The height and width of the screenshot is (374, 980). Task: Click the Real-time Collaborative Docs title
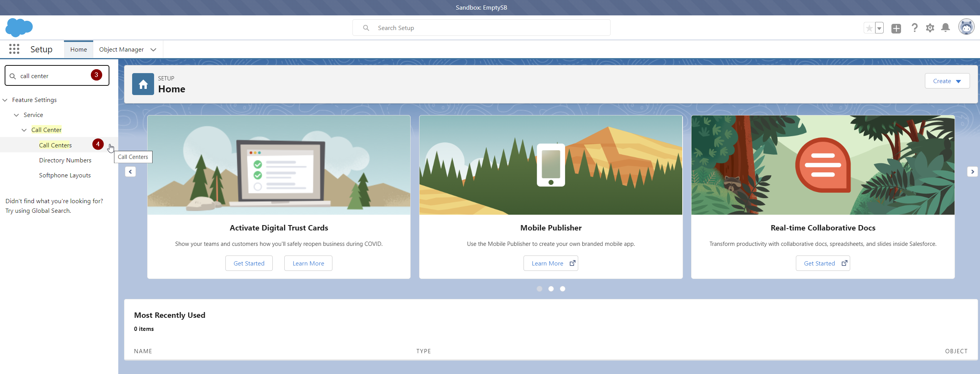pyautogui.click(x=823, y=228)
